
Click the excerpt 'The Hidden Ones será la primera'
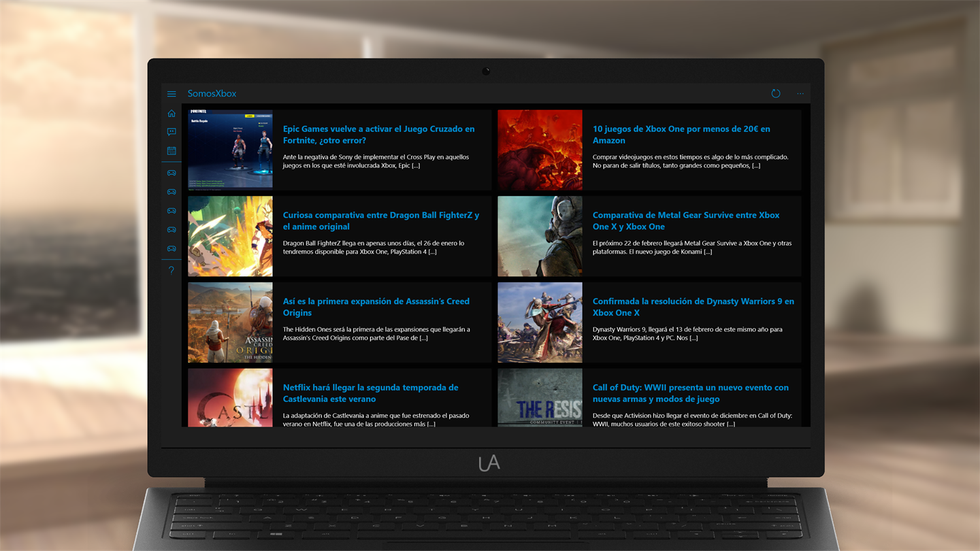click(x=376, y=333)
